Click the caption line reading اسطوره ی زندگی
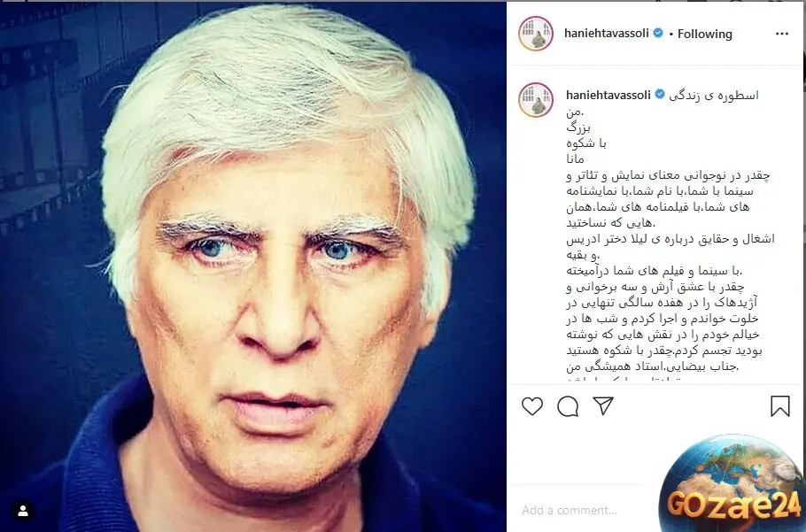This screenshot has height=532, width=806. [x=714, y=96]
